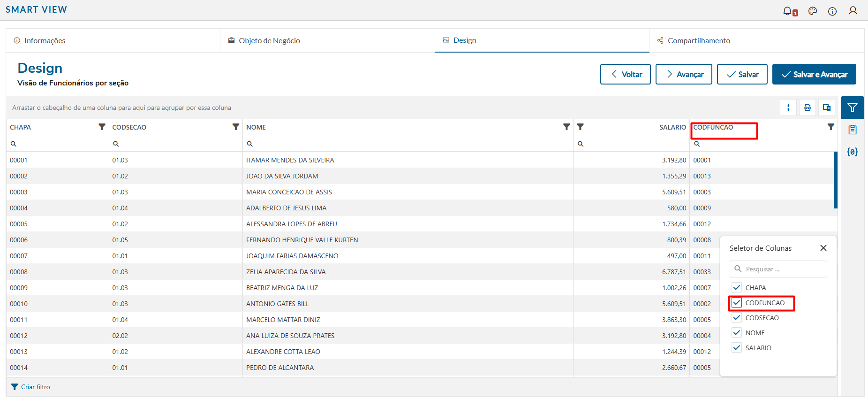This screenshot has height=400, width=868.
Task: Uncheck SALARIO in column selector
Action: pos(737,347)
